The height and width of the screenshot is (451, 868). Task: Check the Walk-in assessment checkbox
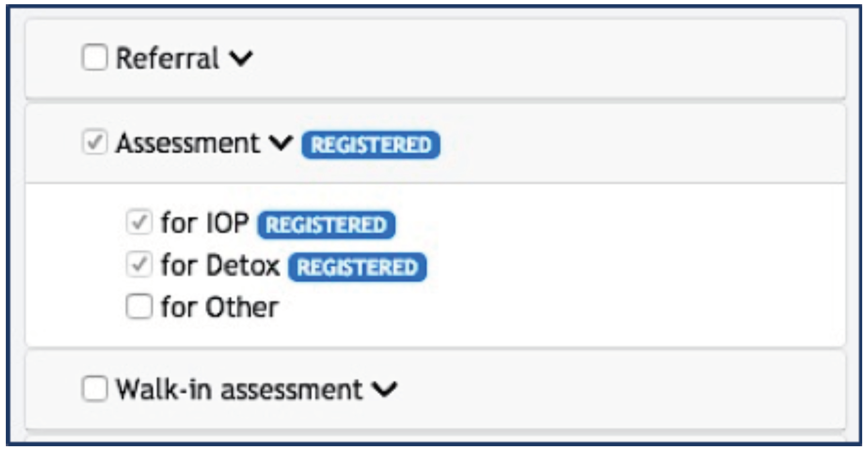[95, 389]
